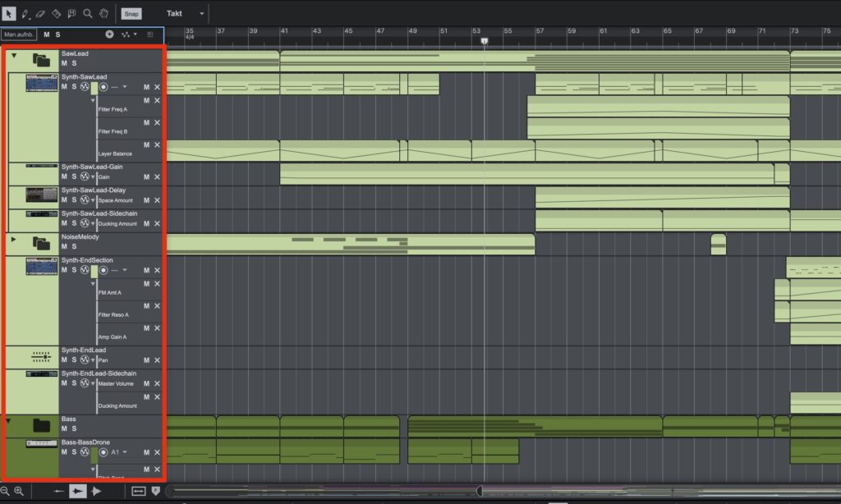This screenshot has height=504, width=841.
Task: Click the horizontal overview scrollbar at bottom
Action: [x=504, y=491]
